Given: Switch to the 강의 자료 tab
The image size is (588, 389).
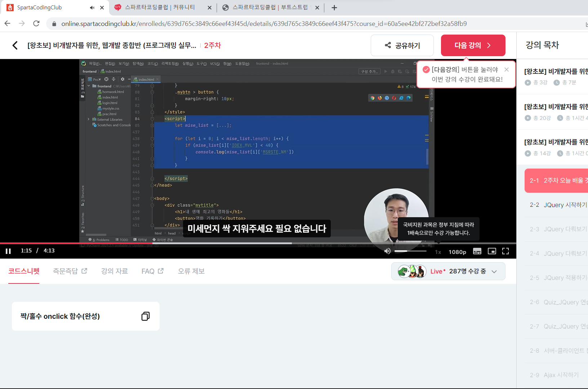Looking at the screenshot, I should click(115, 271).
